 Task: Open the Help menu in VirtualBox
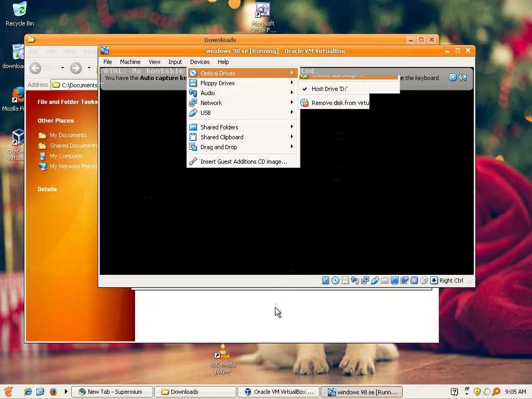223,62
